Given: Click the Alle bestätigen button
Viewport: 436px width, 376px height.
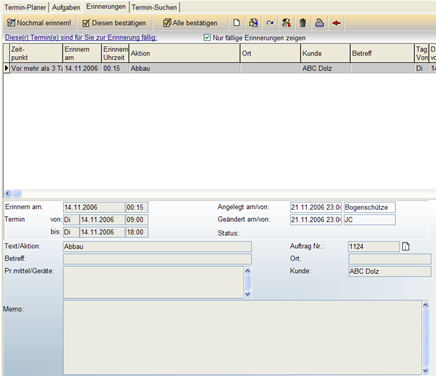Looking at the screenshot, I should click(x=190, y=23).
